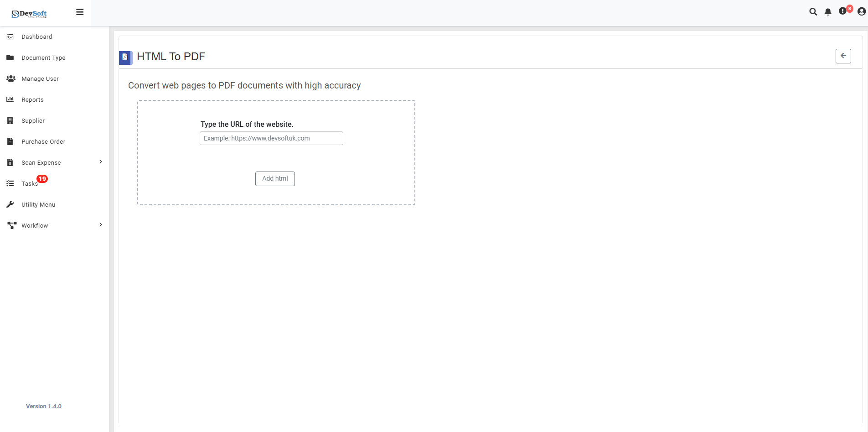The height and width of the screenshot is (432, 868).
Task: Open the search icon in the top bar
Action: pos(813,11)
